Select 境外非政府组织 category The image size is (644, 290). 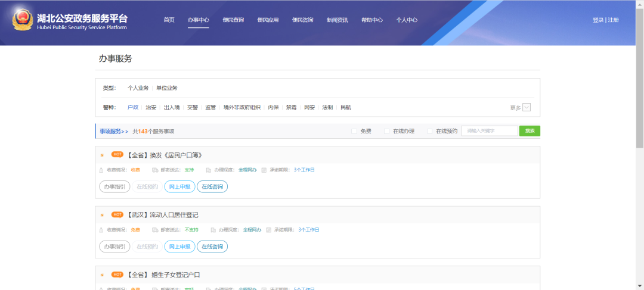pyautogui.click(x=242, y=107)
